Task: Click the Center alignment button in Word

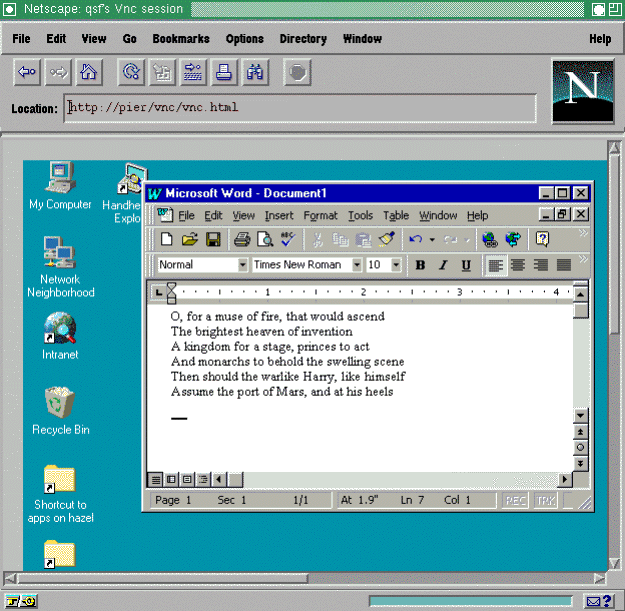Action: tap(518, 265)
